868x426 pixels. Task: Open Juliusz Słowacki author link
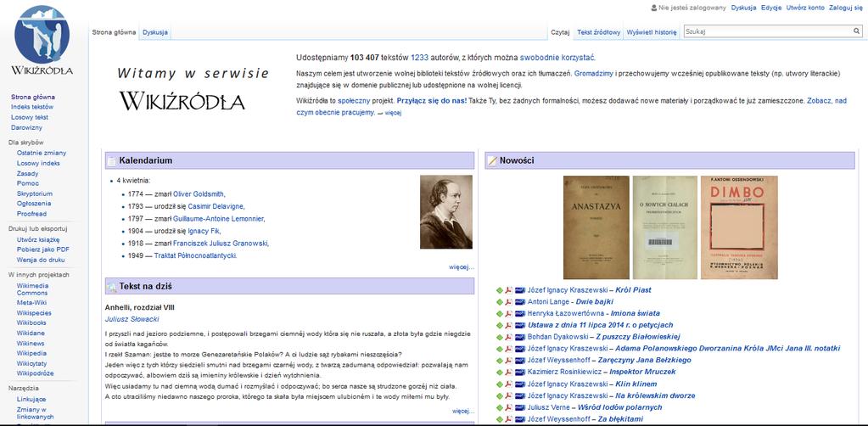(132, 320)
